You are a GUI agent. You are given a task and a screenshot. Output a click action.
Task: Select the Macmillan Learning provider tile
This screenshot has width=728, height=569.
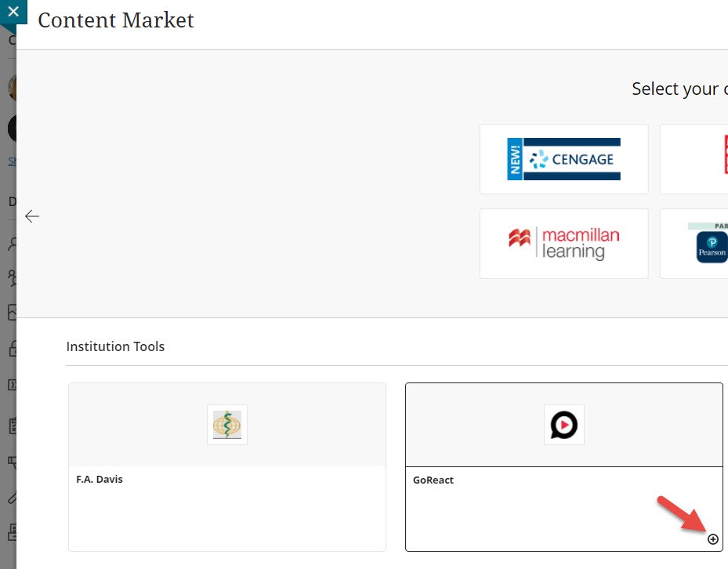click(x=563, y=244)
